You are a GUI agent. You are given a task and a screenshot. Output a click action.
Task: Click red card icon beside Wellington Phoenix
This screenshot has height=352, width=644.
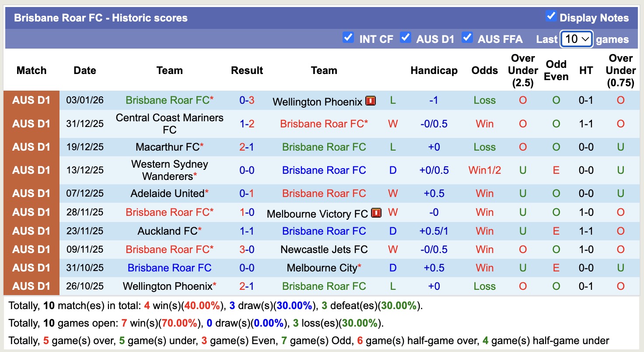point(370,101)
